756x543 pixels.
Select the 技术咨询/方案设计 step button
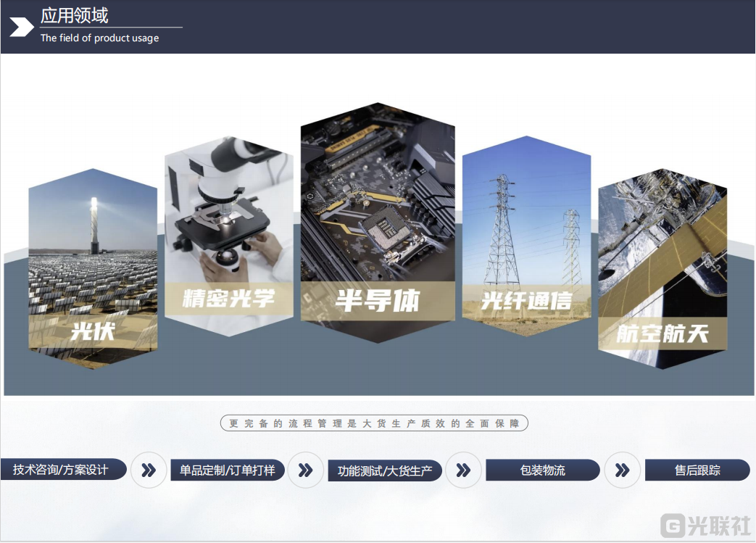tap(62, 470)
